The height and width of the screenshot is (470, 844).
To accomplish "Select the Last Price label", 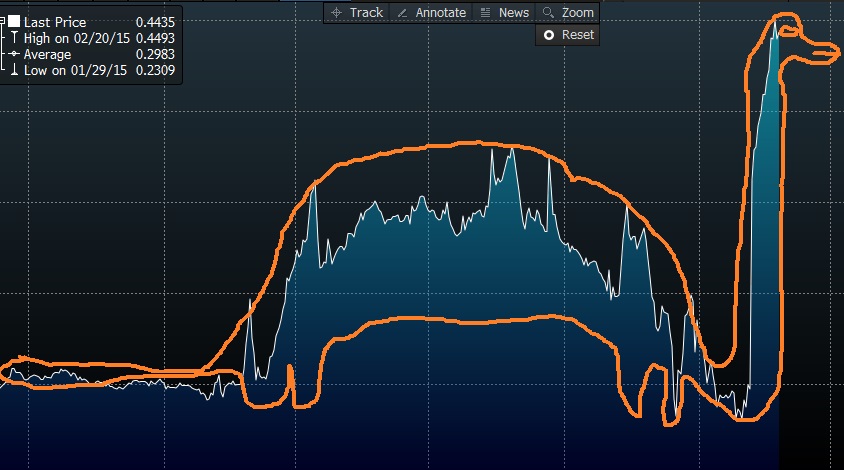I will 55,22.
